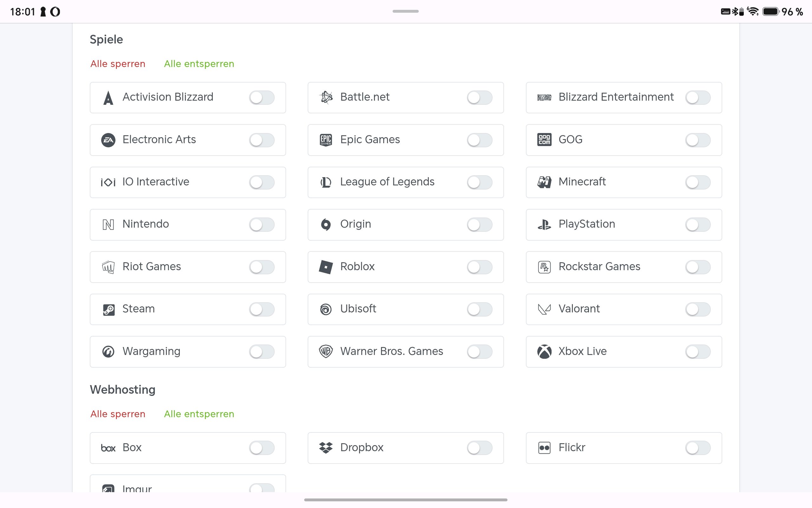The image size is (812, 508).
Task: Click the Activision Blizzard logo icon
Action: click(108, 98)
